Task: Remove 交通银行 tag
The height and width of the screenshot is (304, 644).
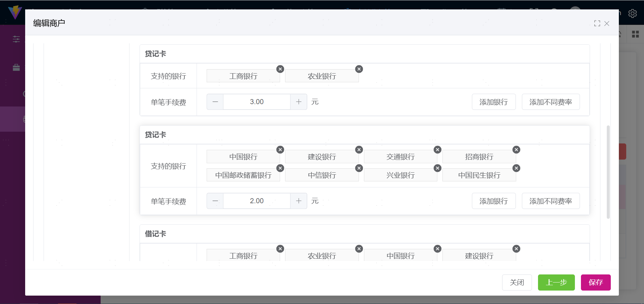Action: tap(437, 150)
